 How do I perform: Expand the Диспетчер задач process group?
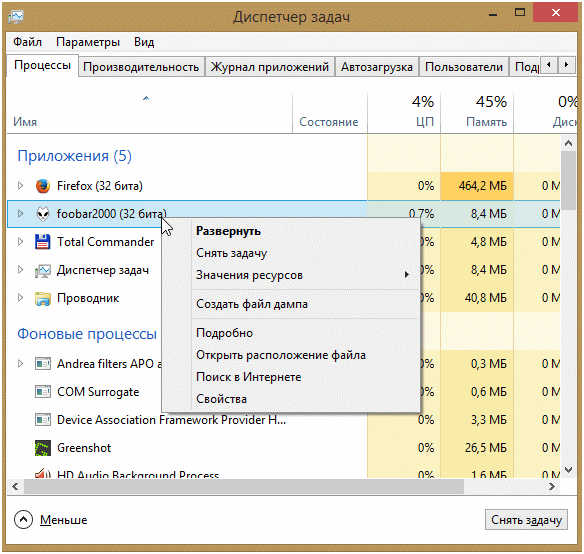click(x=20, y=270)
